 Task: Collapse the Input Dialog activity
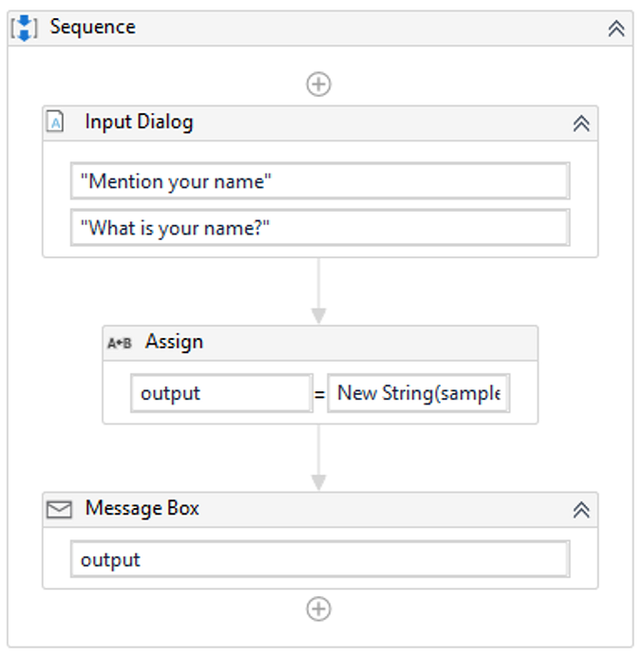pos(581,123)
